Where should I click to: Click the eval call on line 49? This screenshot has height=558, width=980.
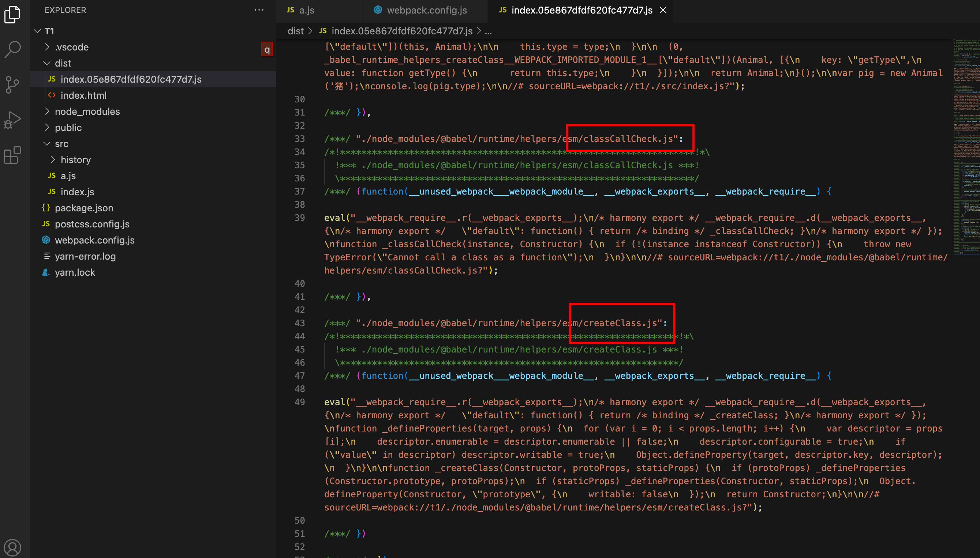[335, 402]
